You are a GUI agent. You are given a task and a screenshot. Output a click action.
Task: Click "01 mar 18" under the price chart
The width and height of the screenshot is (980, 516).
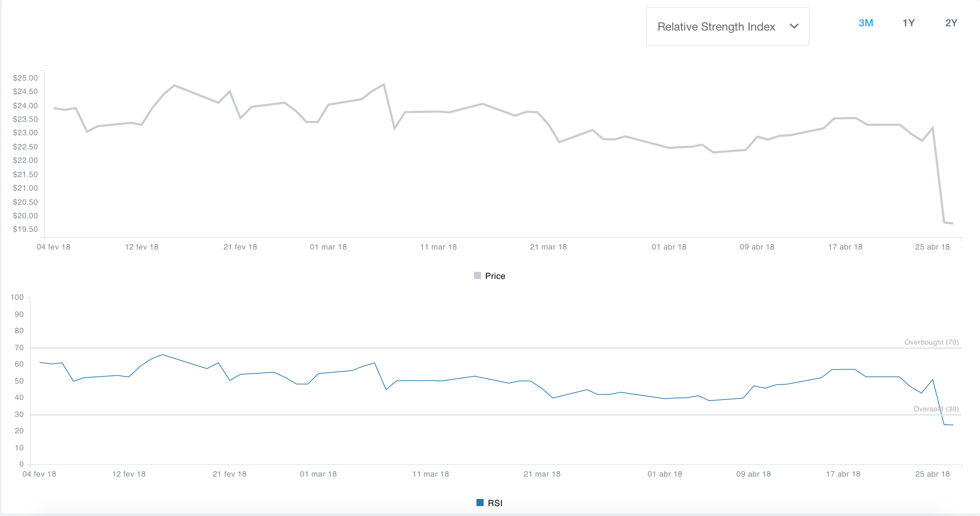tap(328, 247)
